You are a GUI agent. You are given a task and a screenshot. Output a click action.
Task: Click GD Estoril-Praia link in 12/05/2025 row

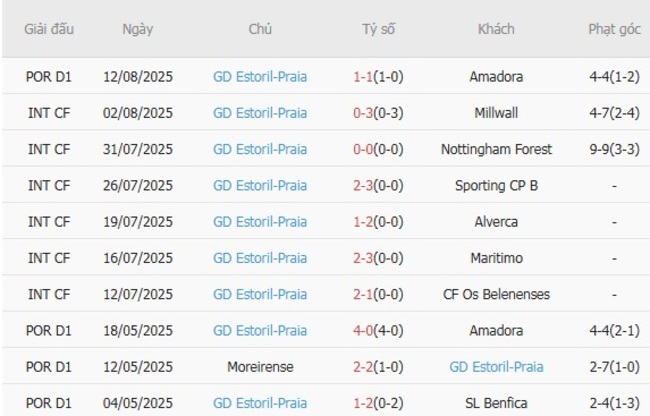tap(496, 367)
